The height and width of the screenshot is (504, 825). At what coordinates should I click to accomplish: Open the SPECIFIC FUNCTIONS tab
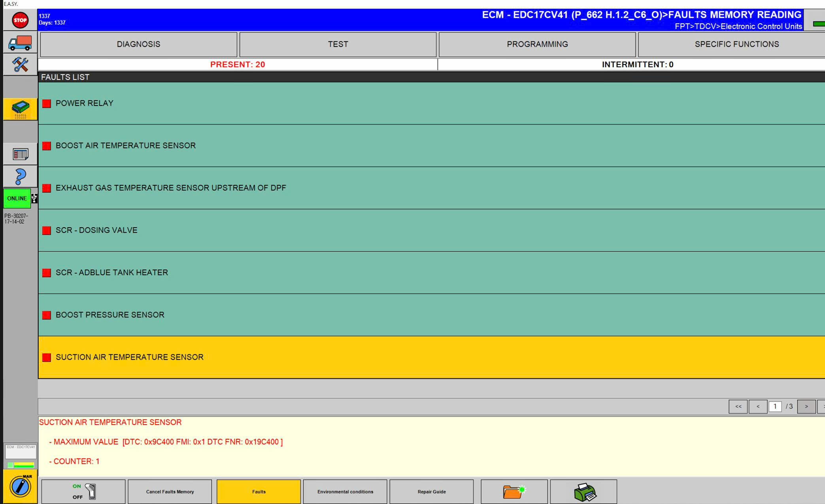point(736,44)
